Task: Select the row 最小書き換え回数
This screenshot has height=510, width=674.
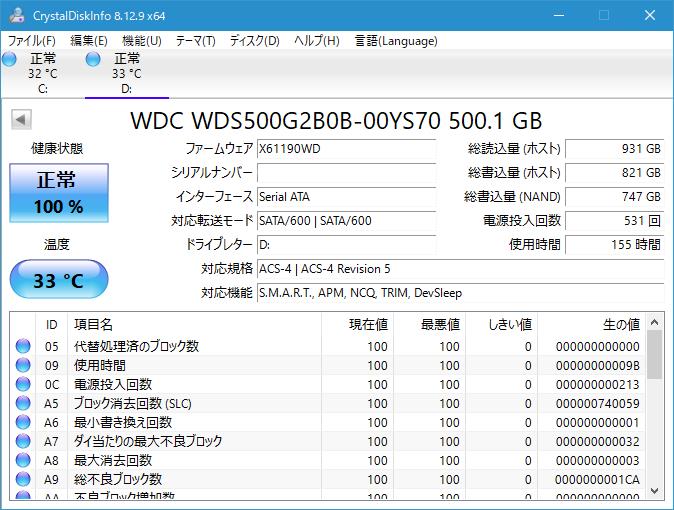Action: click(328, 422)
